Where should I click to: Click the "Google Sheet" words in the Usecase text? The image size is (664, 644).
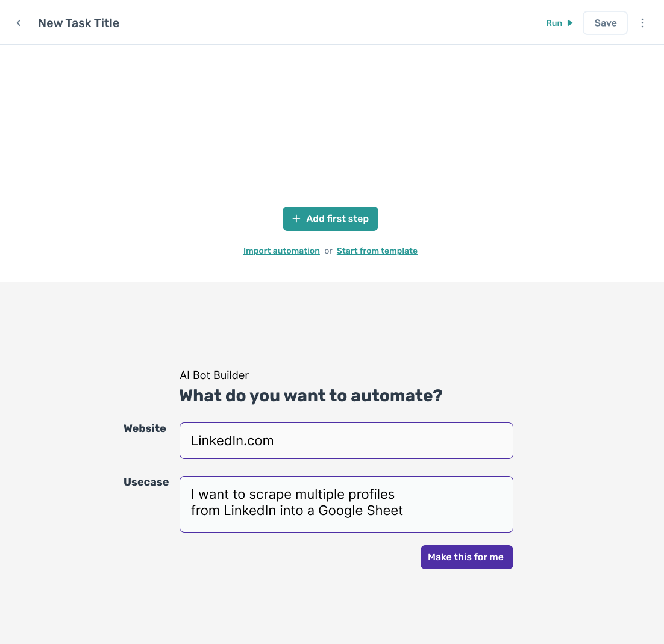(x=360, y=511)
